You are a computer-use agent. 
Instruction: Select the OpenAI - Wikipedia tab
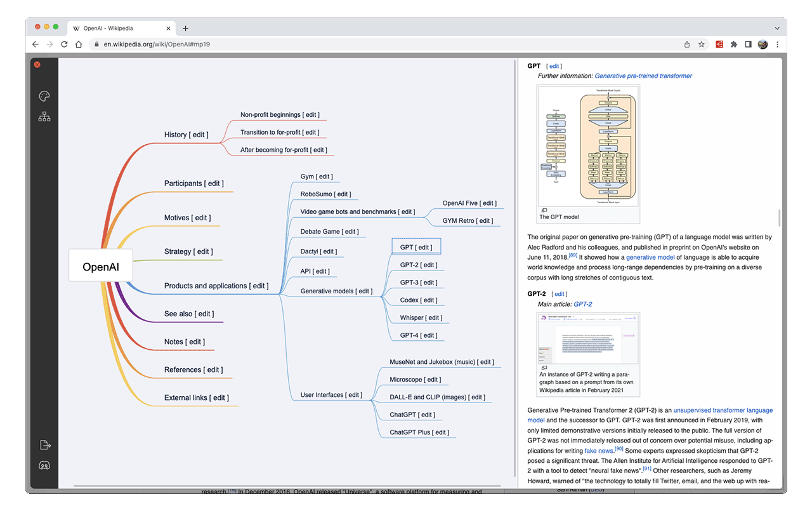point(121,29)
